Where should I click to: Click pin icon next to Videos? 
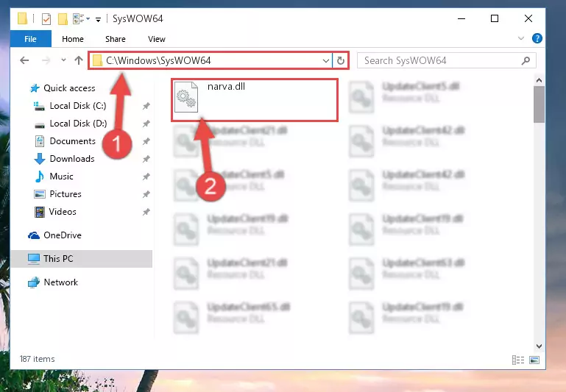(x=146, y=212)
